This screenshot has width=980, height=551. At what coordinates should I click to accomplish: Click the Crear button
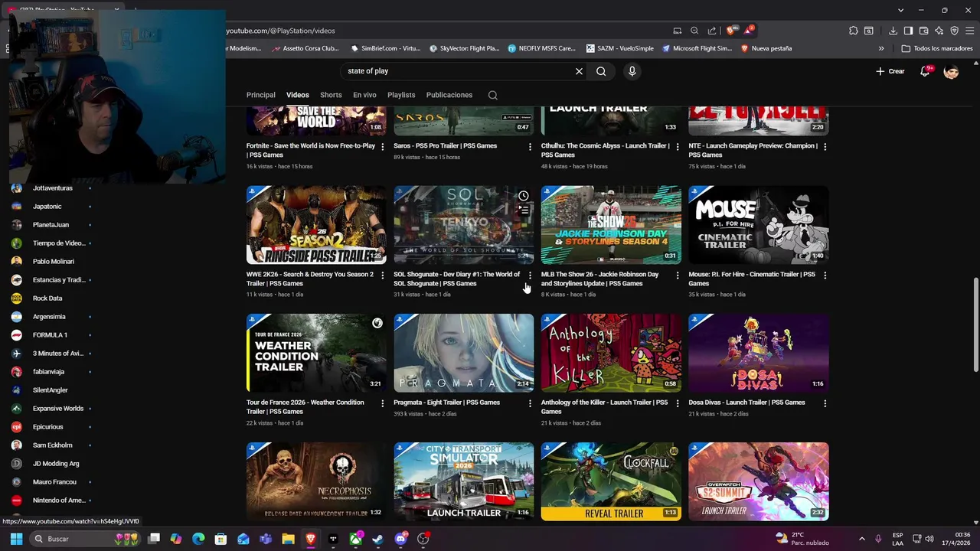pyautogui.click(x=890, y=71)
